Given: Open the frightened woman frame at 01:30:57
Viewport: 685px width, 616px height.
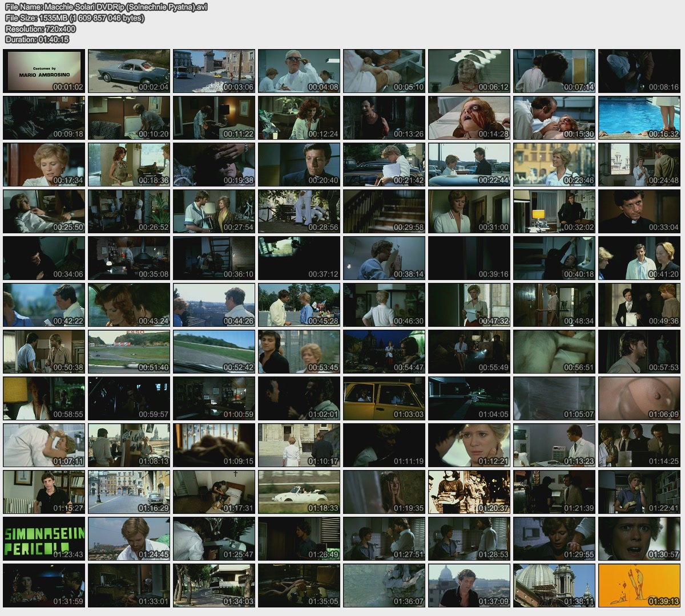Looking at the screenshot, I should [x=639, y=538].
